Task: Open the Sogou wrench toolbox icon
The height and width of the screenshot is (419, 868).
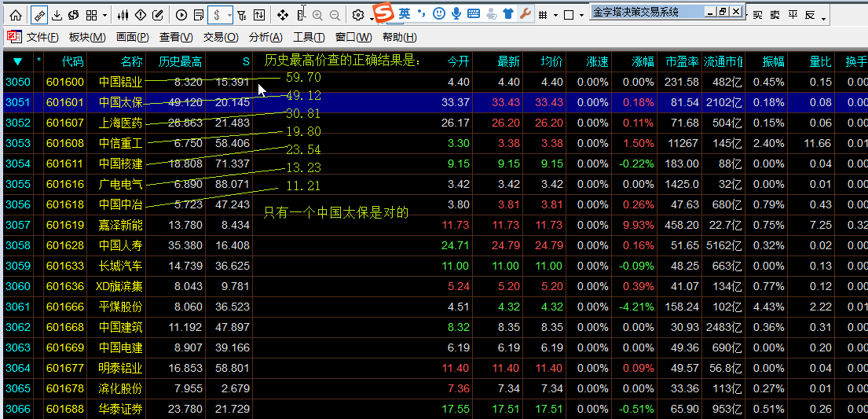Action: [x=525, y=13]
